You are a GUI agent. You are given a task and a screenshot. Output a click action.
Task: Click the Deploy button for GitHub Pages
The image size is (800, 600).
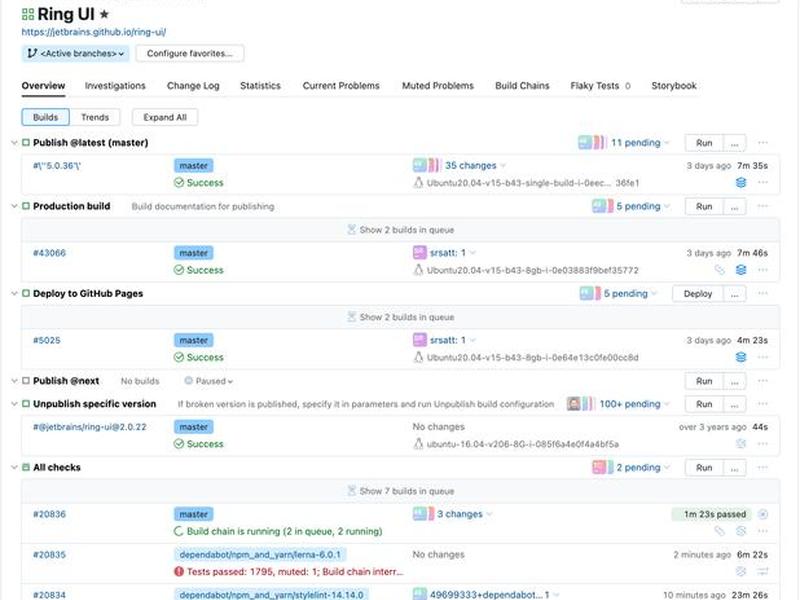tap(698, 294)
